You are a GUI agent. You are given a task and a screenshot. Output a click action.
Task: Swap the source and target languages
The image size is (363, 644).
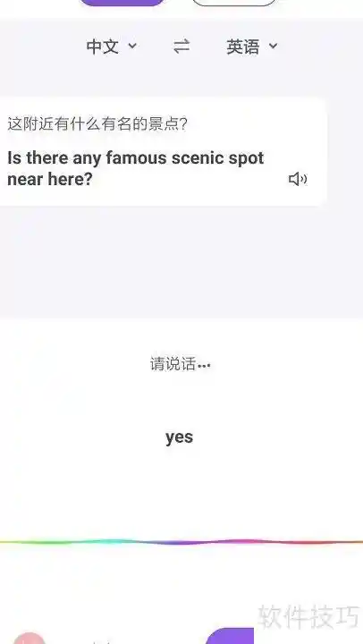pyautogui.click(x=181, y=47)
